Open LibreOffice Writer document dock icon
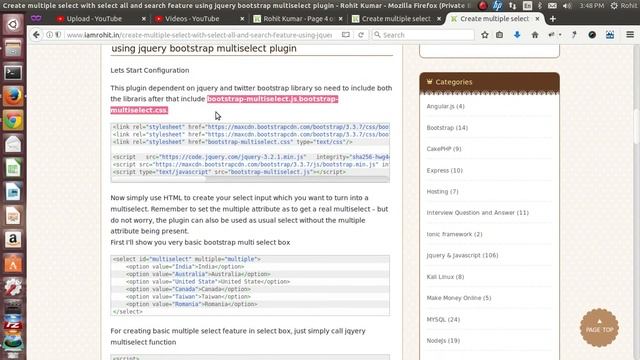Image resolution: width=640 pixels, height=360 pixels. (x=13, y=192)
